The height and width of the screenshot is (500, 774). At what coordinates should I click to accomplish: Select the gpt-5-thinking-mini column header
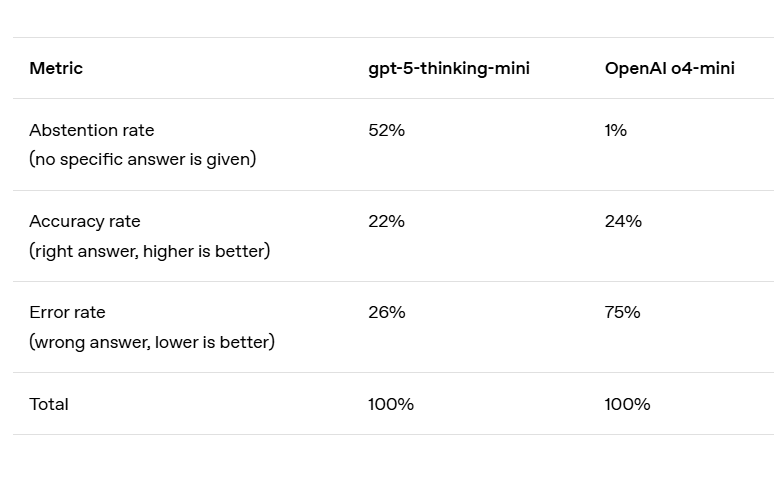pyautogui.click(x=449, y=68)
